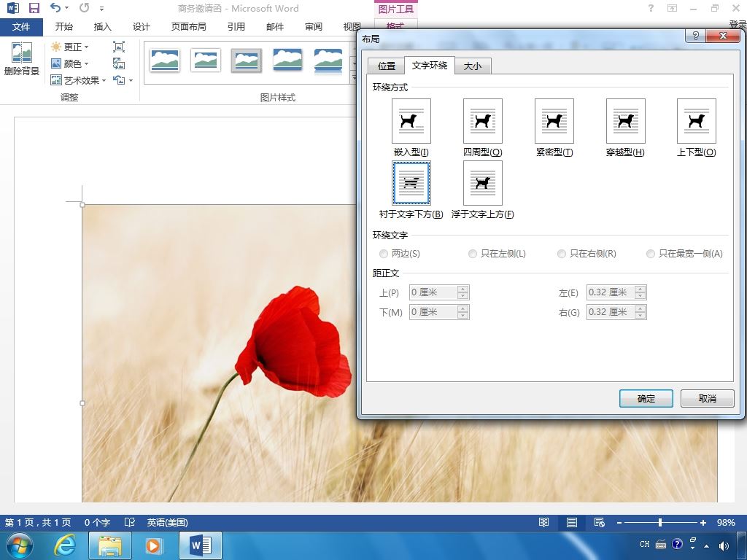Select 只在最宽一侧(A) radio button

click(651, 254)
